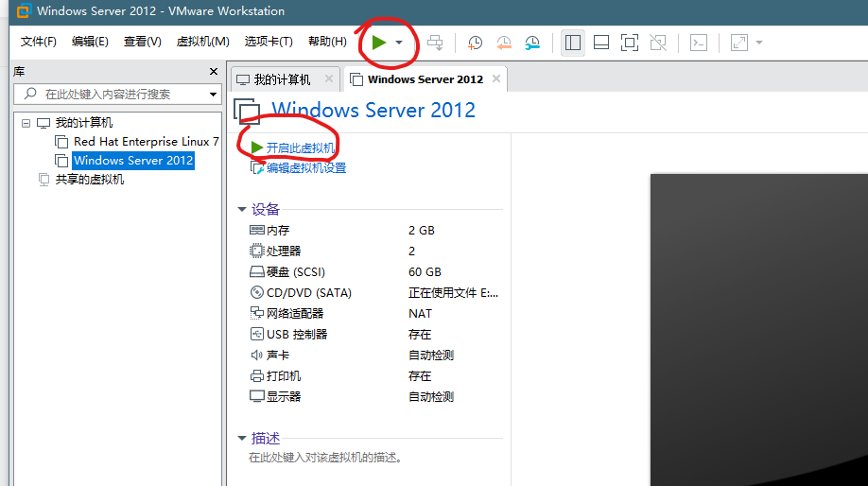Viewport: 868px width, 486px height.
Task: Click the send Ctrl+Alt+Del toolbar icon
Action: [435, 43]
